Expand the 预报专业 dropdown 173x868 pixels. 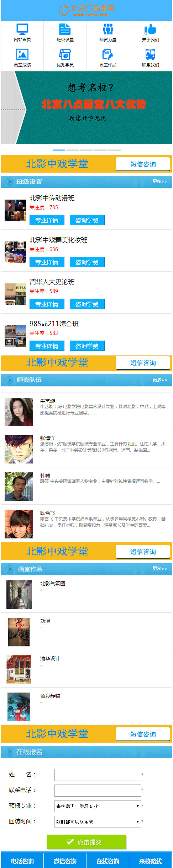pyautogui.click(x=98, y=806)
